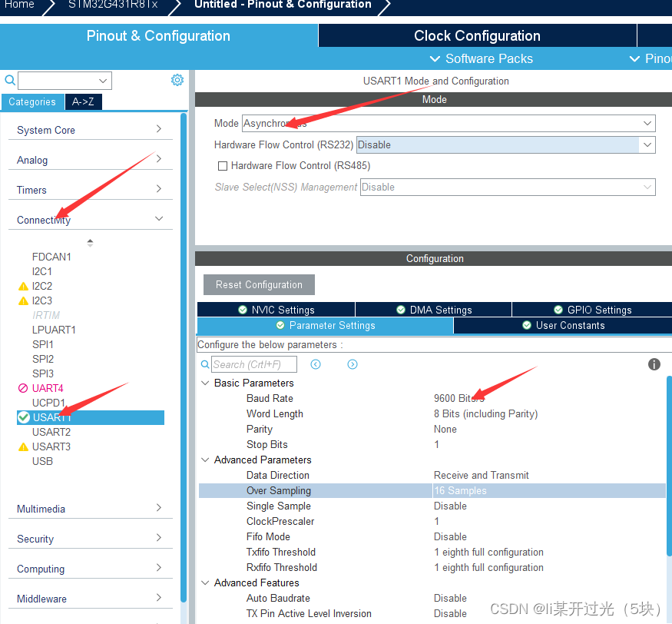The height and width of the screenshot is (624, 672).
Task: Go to previous search result arrow
Action: point(316,364)
